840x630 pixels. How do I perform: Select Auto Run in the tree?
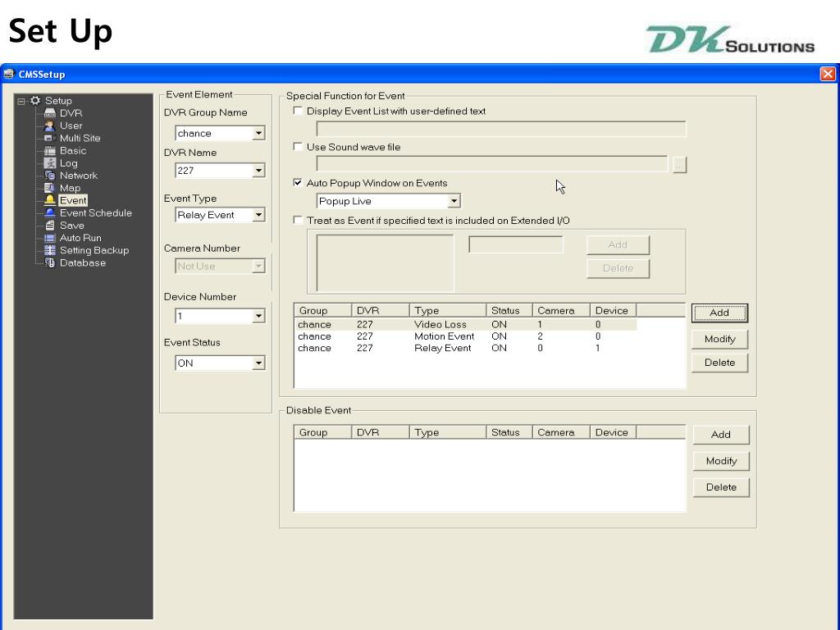80,238
